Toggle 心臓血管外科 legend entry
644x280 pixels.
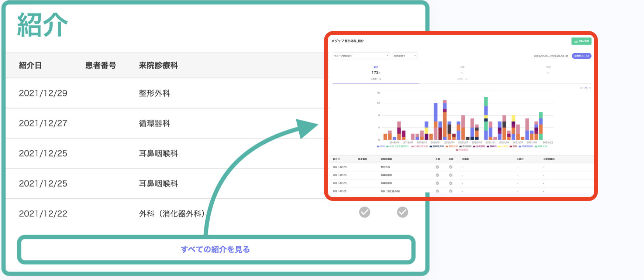click(420, 146)
